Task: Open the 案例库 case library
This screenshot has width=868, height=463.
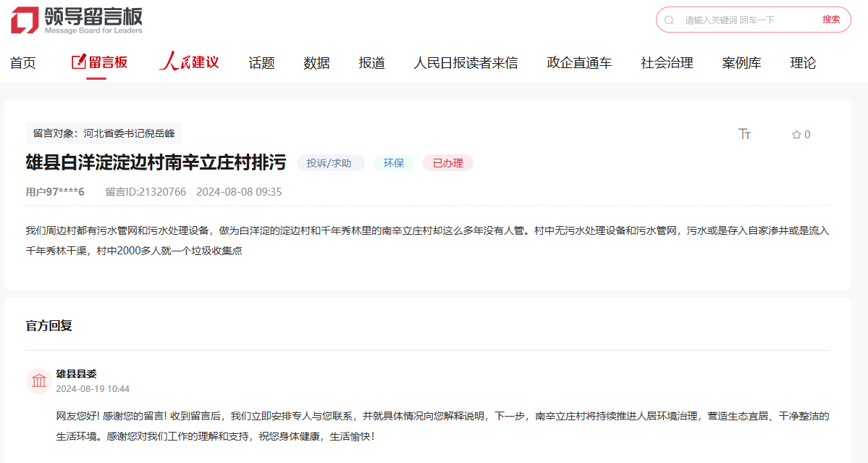Action: 741,63
